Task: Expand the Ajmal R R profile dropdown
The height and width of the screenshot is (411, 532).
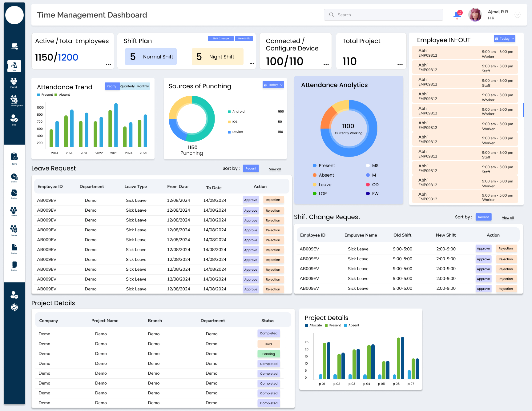Action: click(x=518, y=15)
